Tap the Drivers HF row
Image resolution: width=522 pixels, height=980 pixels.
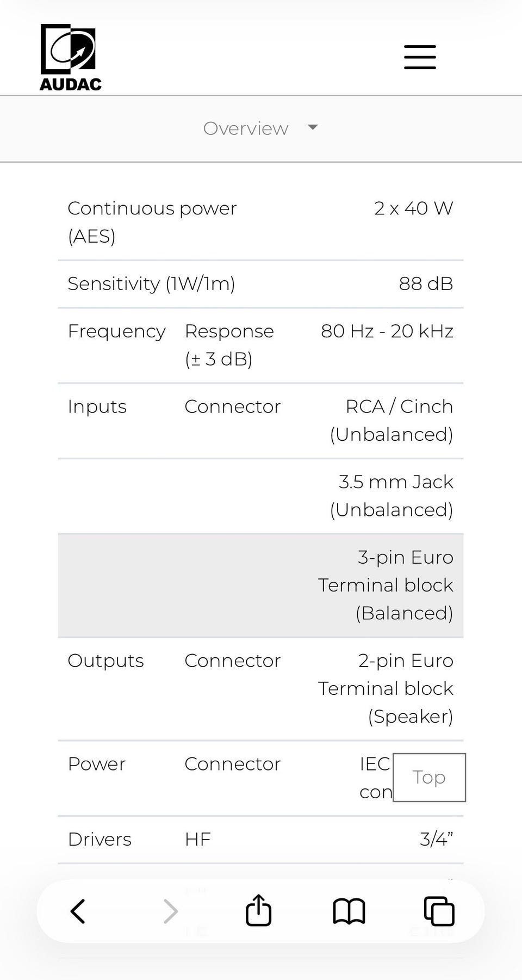(x=260, y=839)
